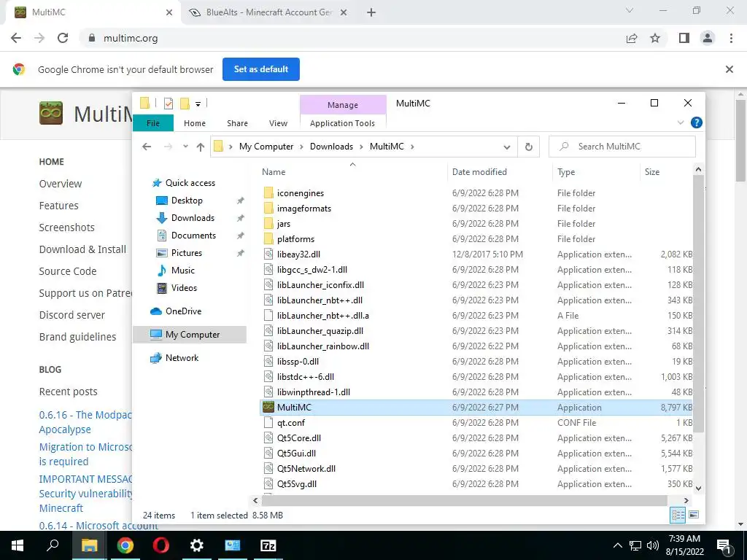
Task: Switch to the Home ribbon tab
Action: pos(194,123)
